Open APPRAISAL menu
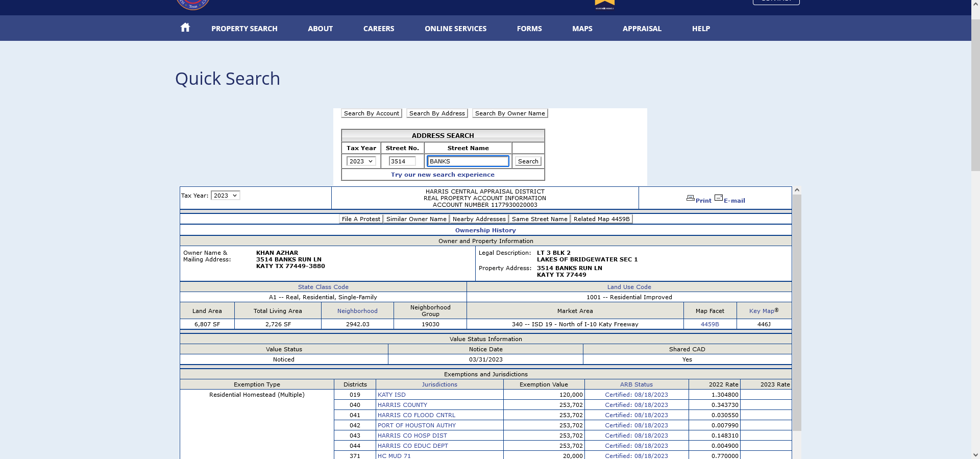 642,29
